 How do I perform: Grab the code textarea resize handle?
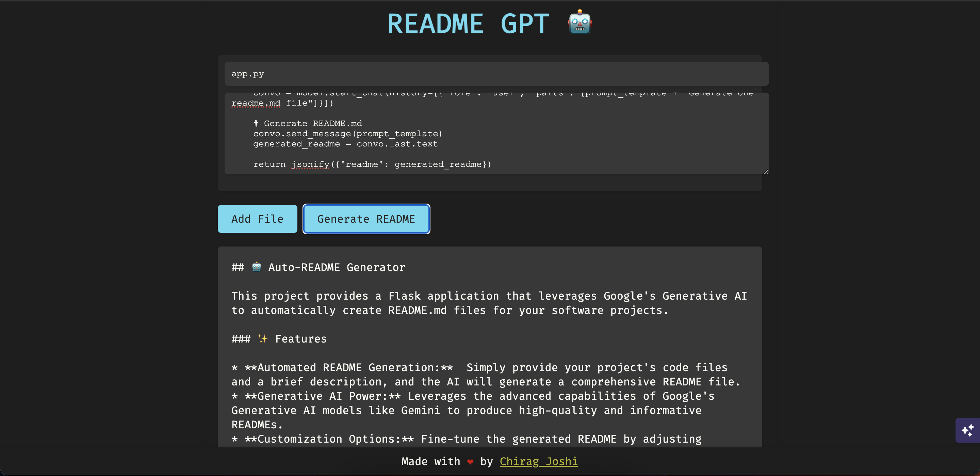(766, 172)
